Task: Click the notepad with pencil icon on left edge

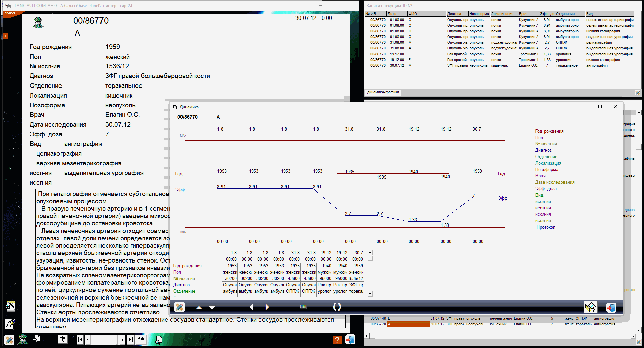Action: click(x=10, y=306)
